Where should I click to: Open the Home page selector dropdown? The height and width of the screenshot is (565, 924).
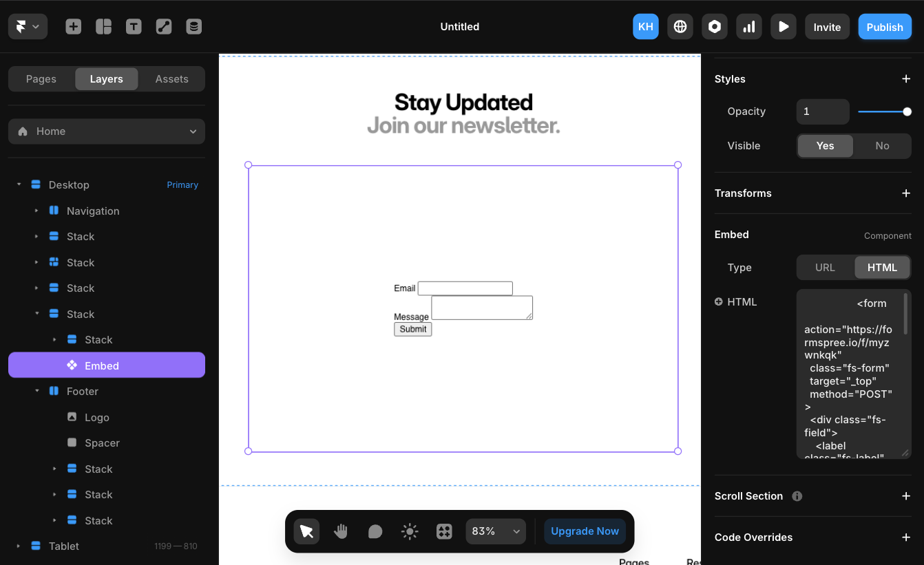click(107, 131)
